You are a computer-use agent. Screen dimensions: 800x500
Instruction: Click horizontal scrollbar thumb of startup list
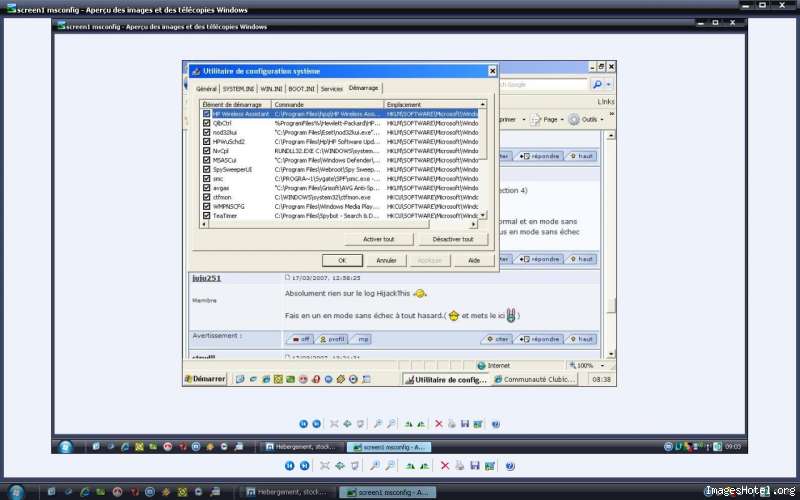pos(319,224)
